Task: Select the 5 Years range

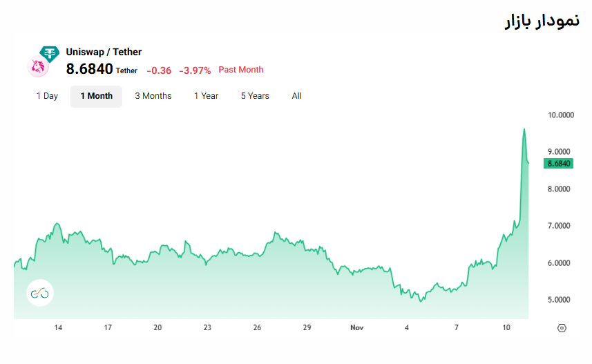Action: [255, 96]
